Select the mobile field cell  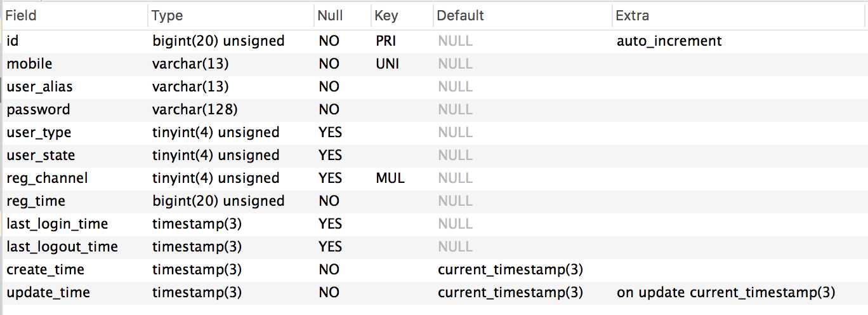click(75, 64)
